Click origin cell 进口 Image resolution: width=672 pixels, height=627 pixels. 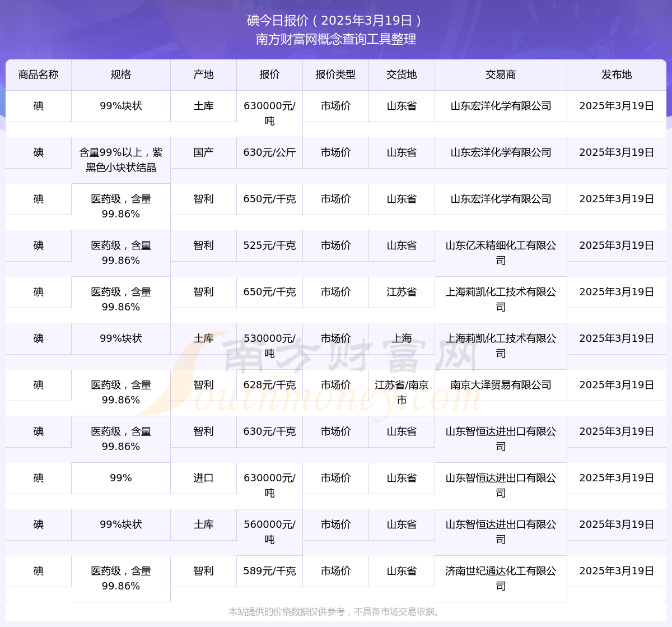tap(203, 478)
